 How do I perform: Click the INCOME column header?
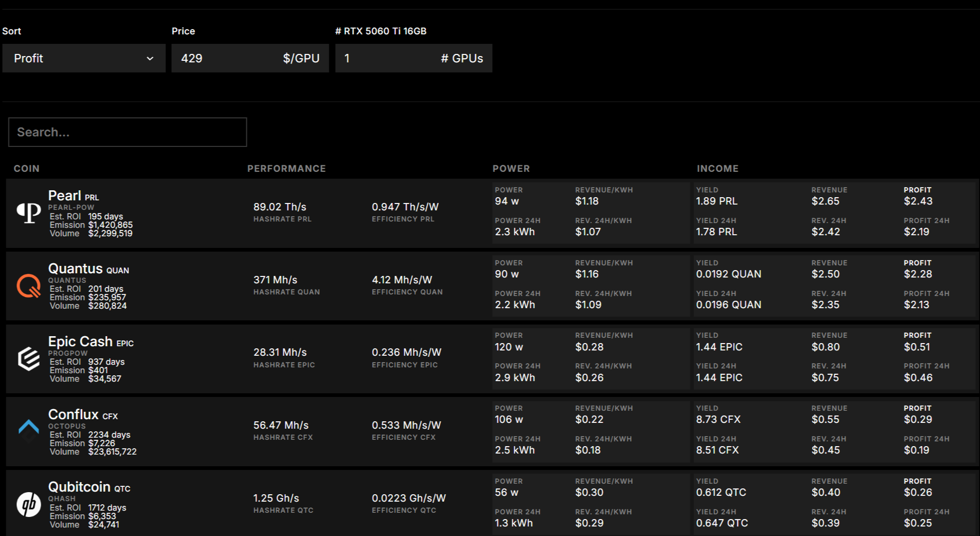[x=717, y=169]
